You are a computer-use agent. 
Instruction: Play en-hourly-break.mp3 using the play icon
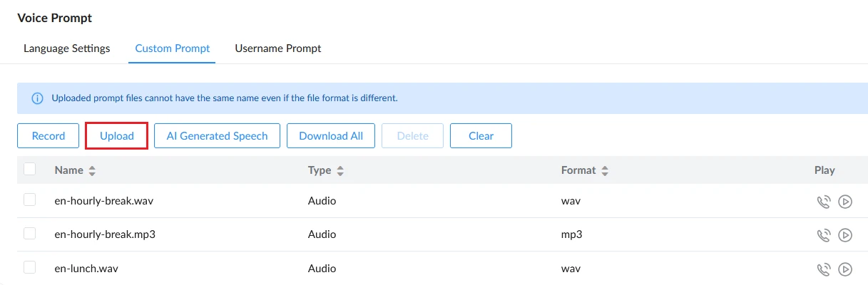[x=845, y=235]
